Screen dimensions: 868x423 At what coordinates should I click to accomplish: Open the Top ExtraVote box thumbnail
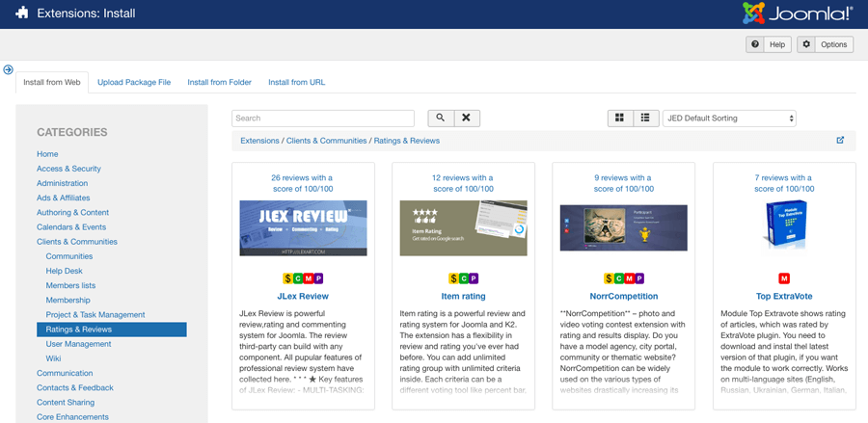(x=784, y=226)
